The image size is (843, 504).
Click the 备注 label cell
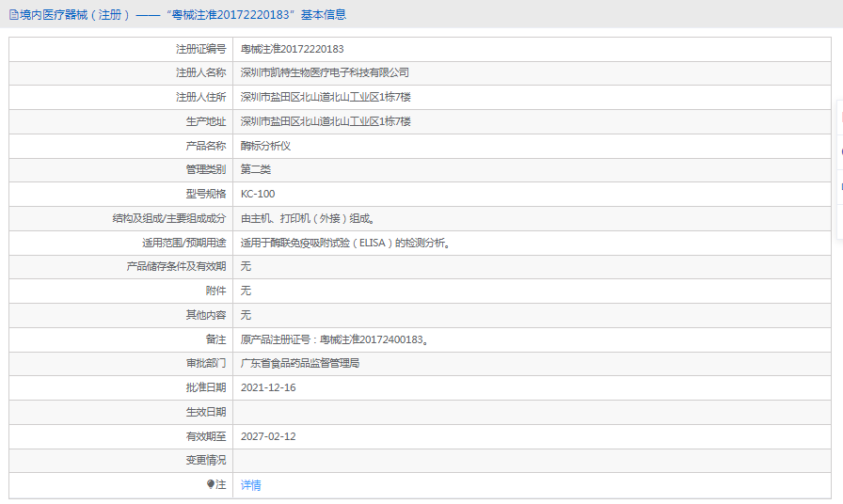click(121, 339)
